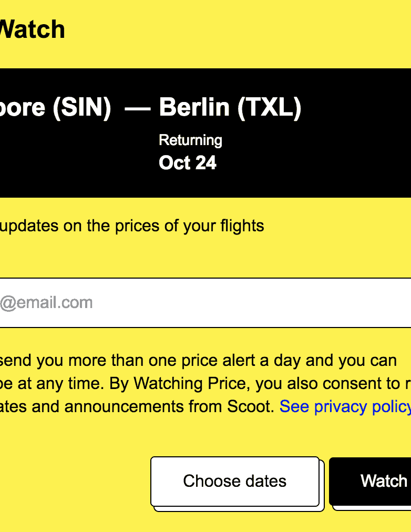
Task: Click the Oct 24 return date
Action: [x=188, y=163]
